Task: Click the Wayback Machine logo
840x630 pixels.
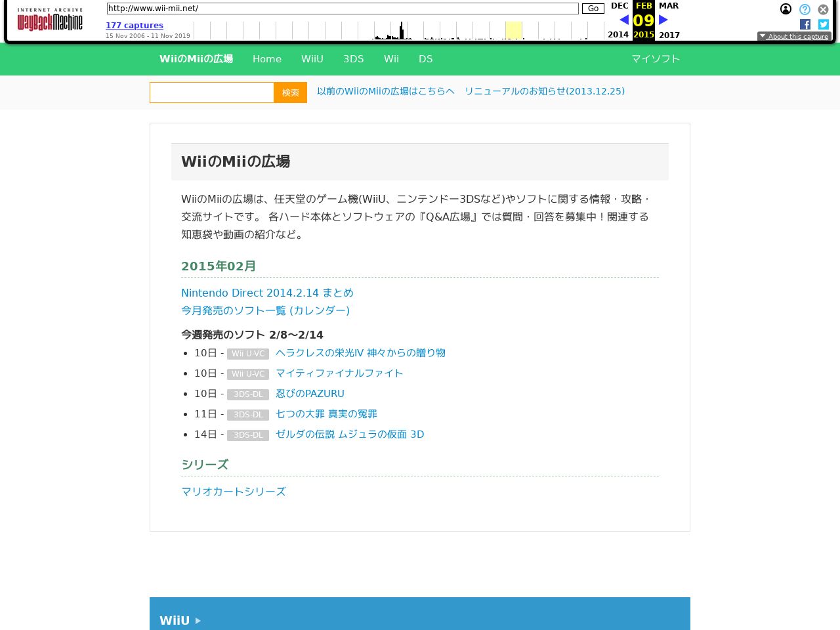Action: [50, 20]
